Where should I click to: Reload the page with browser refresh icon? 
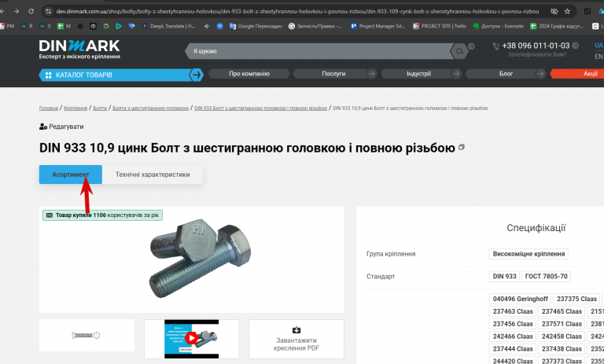pyautogui.click(x=31, y=11)
